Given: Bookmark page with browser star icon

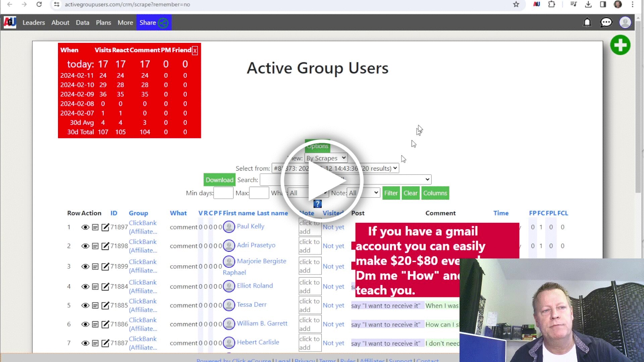Looking at the screenshot, I should 516,4.
